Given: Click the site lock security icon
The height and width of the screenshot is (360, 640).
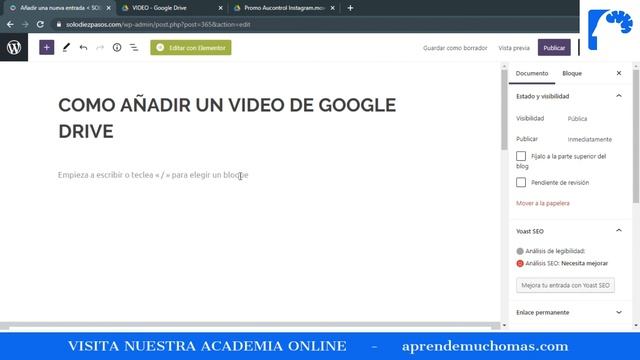Looking at the screenshot, I should tap(59, 24).
